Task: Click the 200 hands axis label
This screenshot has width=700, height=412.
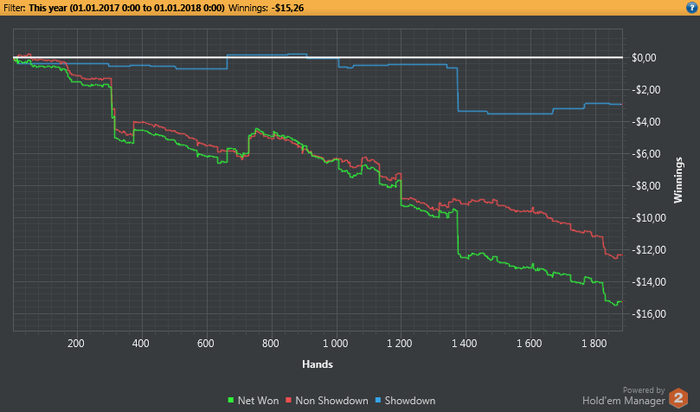Action: click(x=76, y=343)
